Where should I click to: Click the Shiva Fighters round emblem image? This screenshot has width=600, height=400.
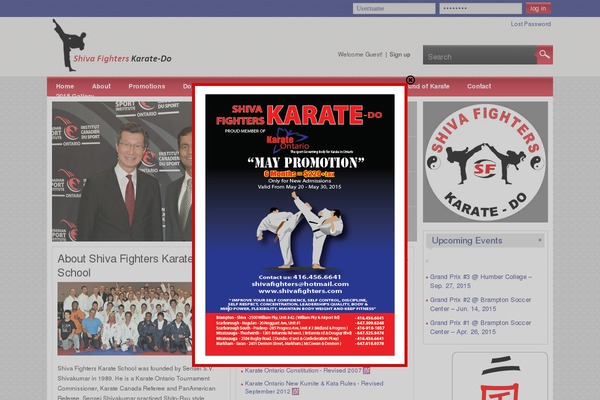tap(485, 162)
